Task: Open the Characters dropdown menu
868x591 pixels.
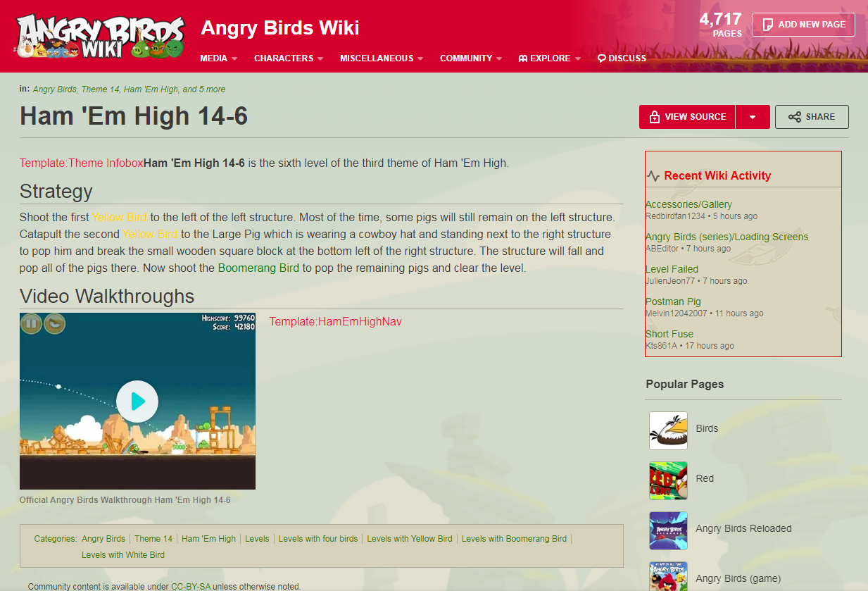Action: [289, 58]
